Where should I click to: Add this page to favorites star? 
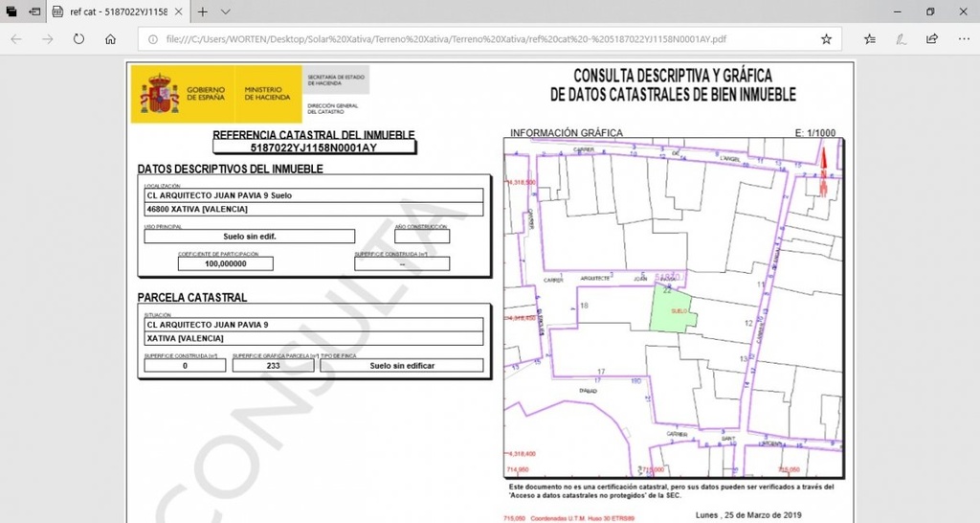click(826, 38)
